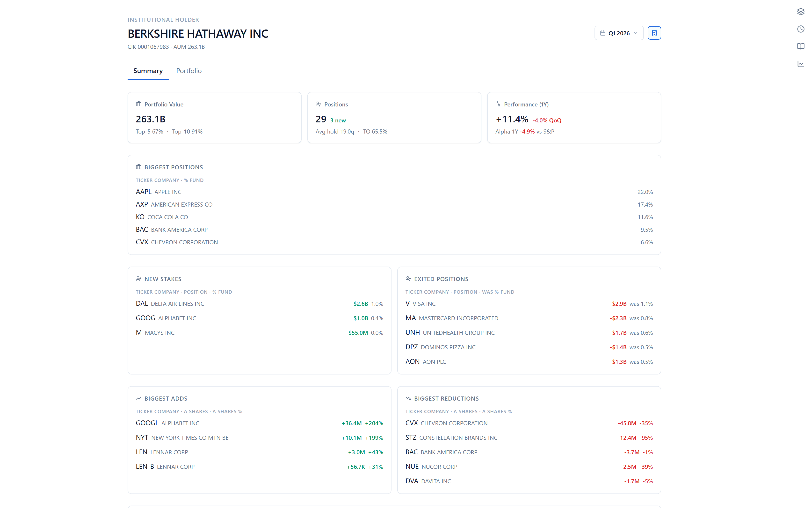Click the Biggest Adds trending-up icon

(x=138, y=398)
